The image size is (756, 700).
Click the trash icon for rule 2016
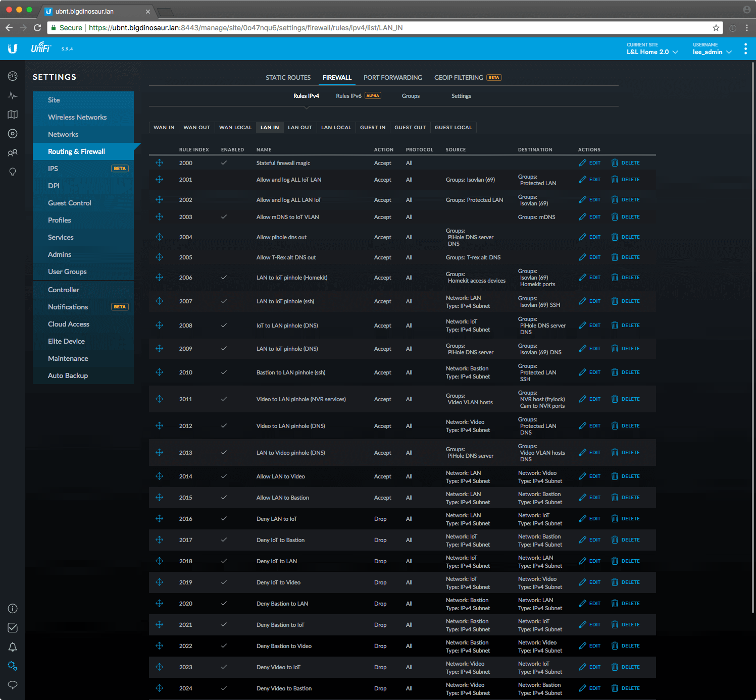click(615, 519)
